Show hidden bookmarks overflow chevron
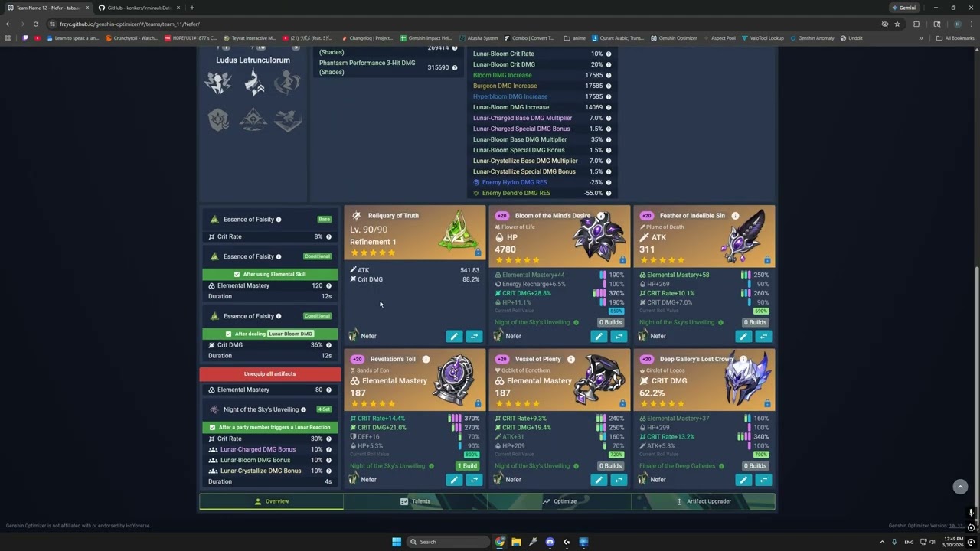The height and width of the screenshot is (551, 980). click(921, 38)
